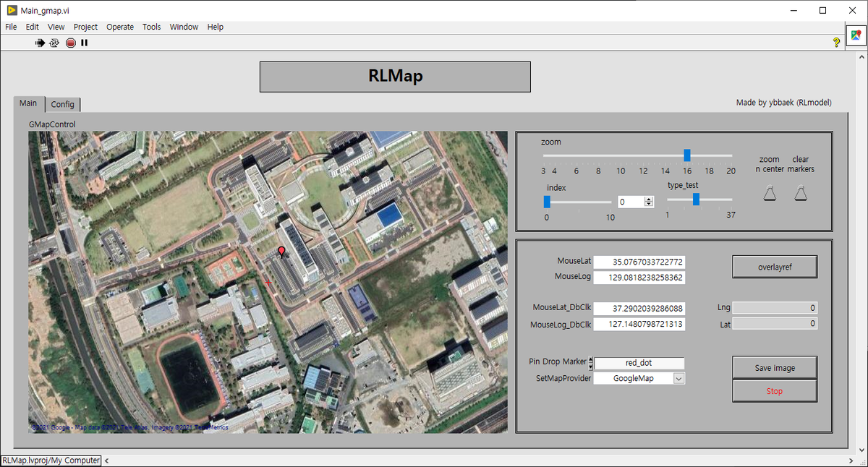Viewport: 868px width, 467px height.
Task: Click the Pin Drop Marker increment arrow
Action: click(590, 359)
